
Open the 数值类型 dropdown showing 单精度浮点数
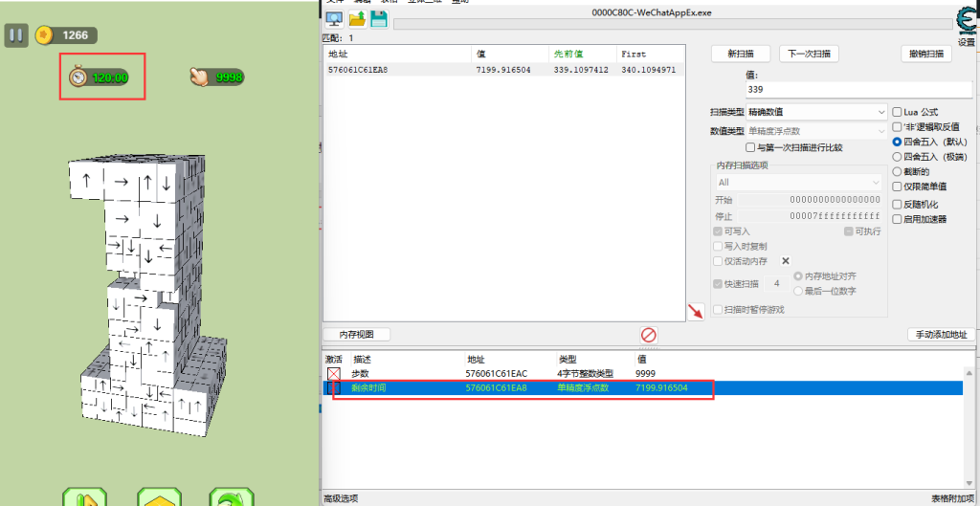point(817,131)
